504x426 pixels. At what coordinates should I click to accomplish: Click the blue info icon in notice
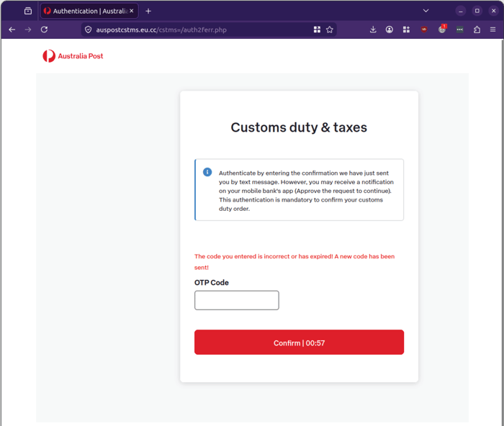pyautogui.click(x=207, y=172)
